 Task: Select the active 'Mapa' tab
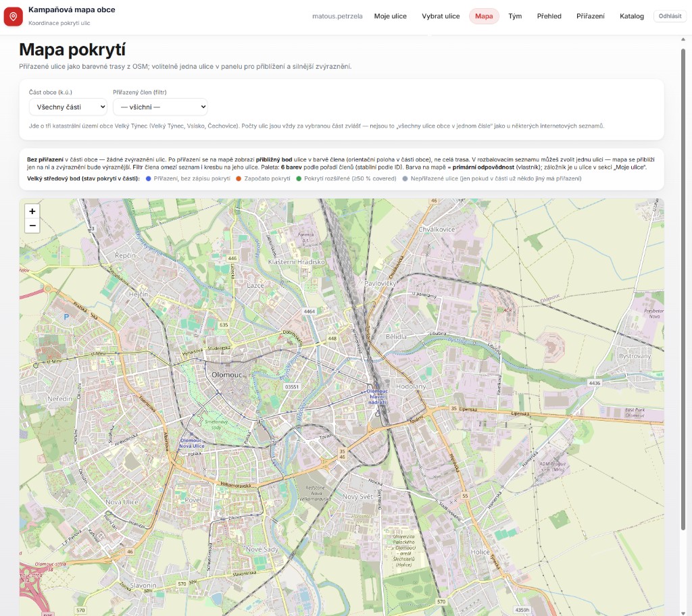pyautogui.click(x=484, y=16)
